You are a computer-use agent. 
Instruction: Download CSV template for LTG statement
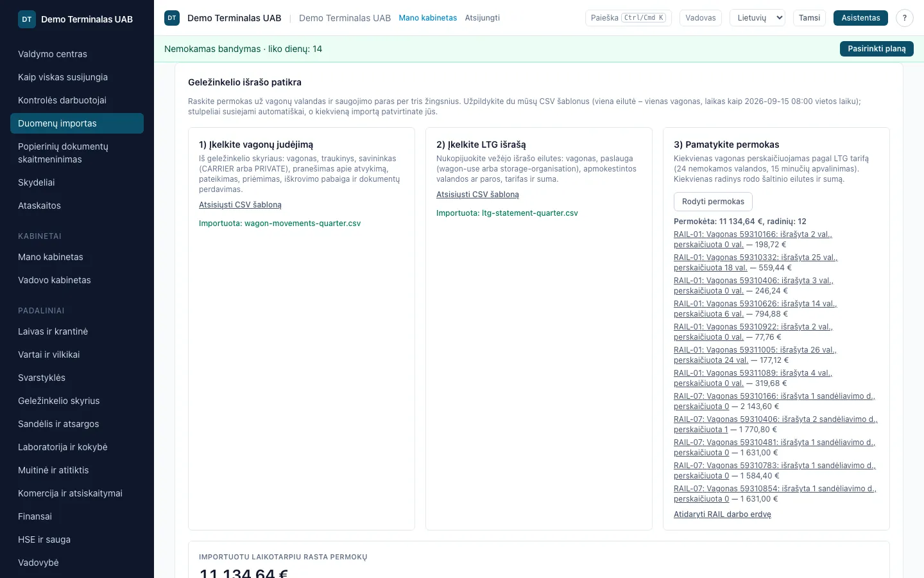pos(477,195)
